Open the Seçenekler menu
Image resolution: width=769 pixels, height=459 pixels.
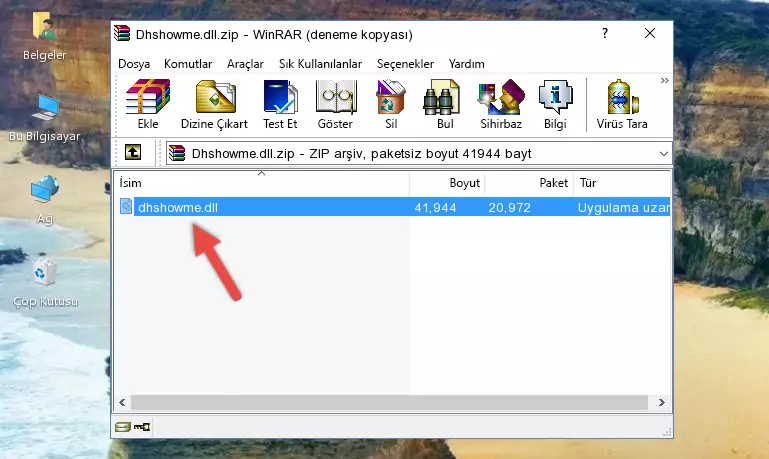click(x=405, y=64)
